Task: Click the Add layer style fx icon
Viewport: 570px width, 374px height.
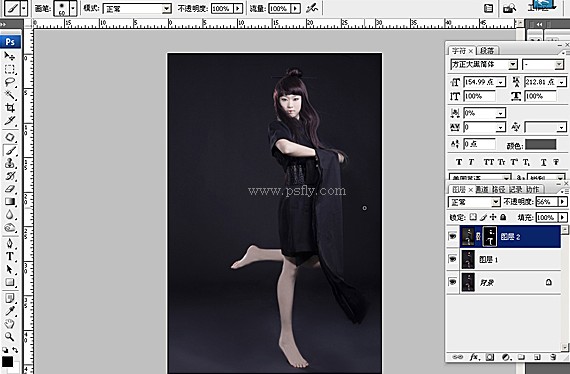Action: (474, 357)
